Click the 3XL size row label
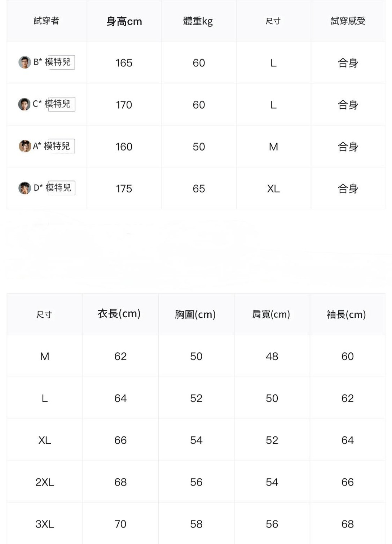Viewport: 392px width, 544px height. [x=45, y=524]
